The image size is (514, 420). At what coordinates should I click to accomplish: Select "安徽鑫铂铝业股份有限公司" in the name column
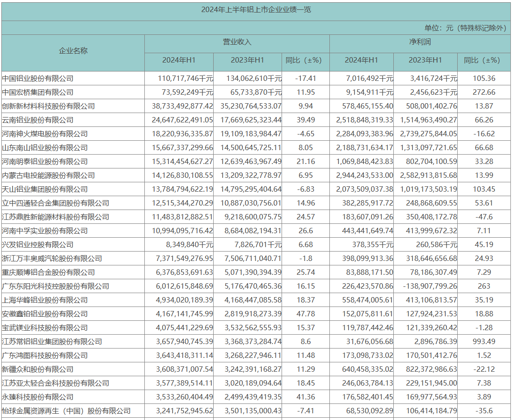click(x=45, y=314)
